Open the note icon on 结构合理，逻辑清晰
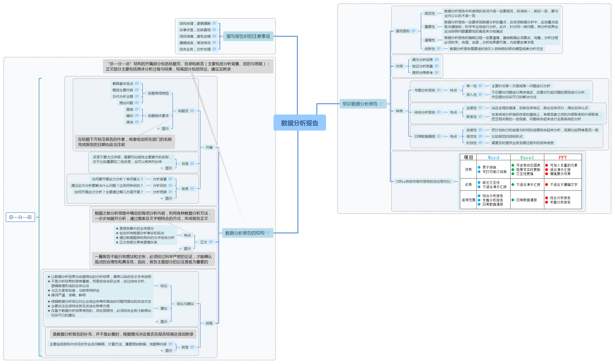The height and width of the screenshot is (364, 615). pos(214,23)
